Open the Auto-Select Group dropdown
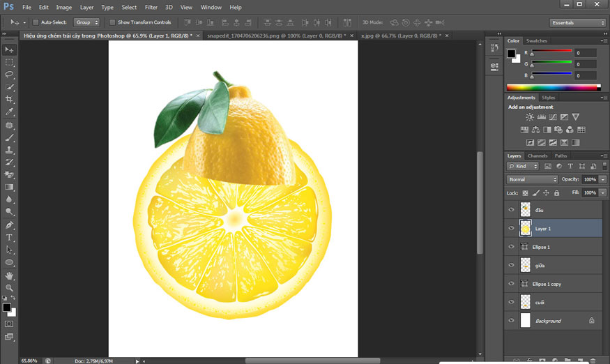Image resolution: width=610 pixels, height=364 pixels. [x=86, y=22]
